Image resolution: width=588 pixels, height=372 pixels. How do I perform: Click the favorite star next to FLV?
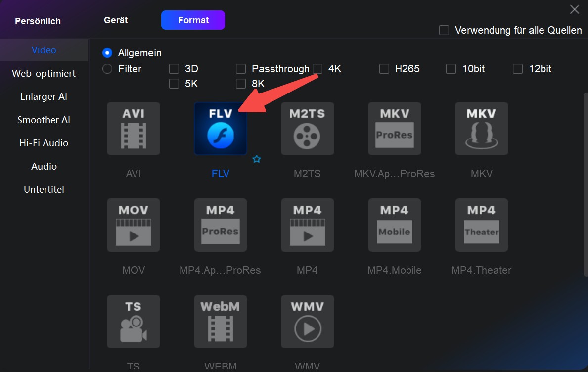click(257, 159)
